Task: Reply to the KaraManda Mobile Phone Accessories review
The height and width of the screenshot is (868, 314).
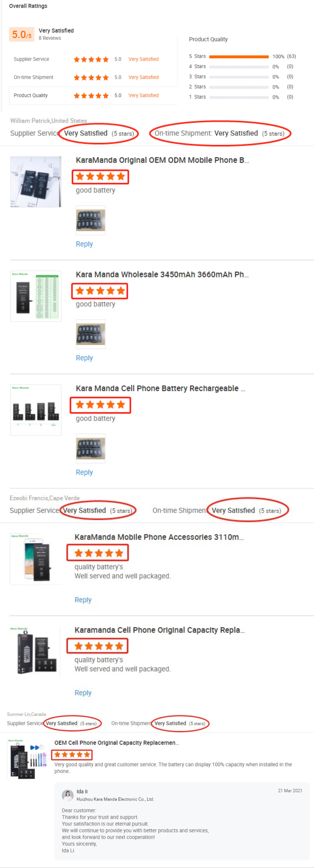Action: click(x=83, y=600)
